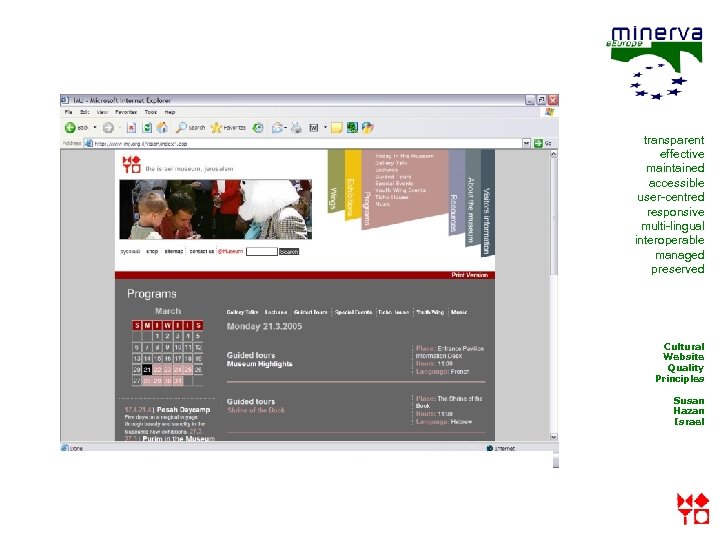Click the green Research toolbar icon
The image size is (720, 540).
click(x=352, y=128)
